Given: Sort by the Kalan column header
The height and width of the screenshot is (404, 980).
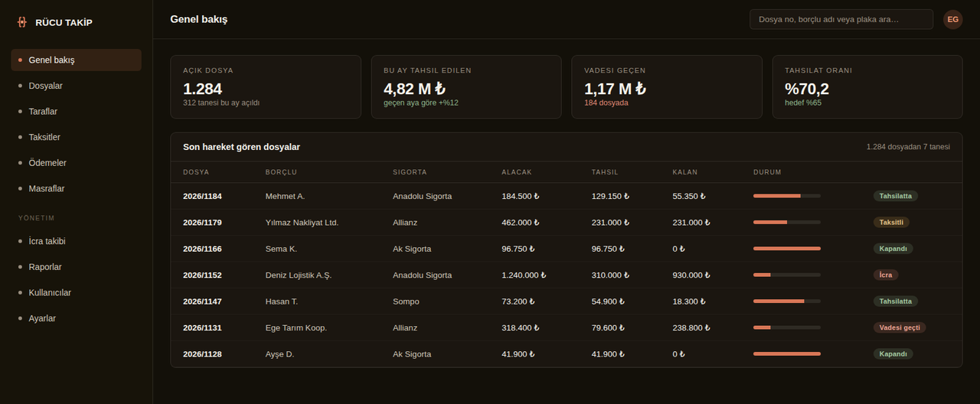Looking at the screenshot, I should click(x=685, y=172).
